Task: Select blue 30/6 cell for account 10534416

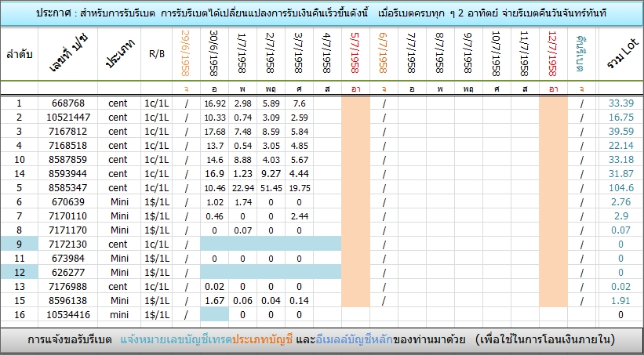Action: pos(214,315)
